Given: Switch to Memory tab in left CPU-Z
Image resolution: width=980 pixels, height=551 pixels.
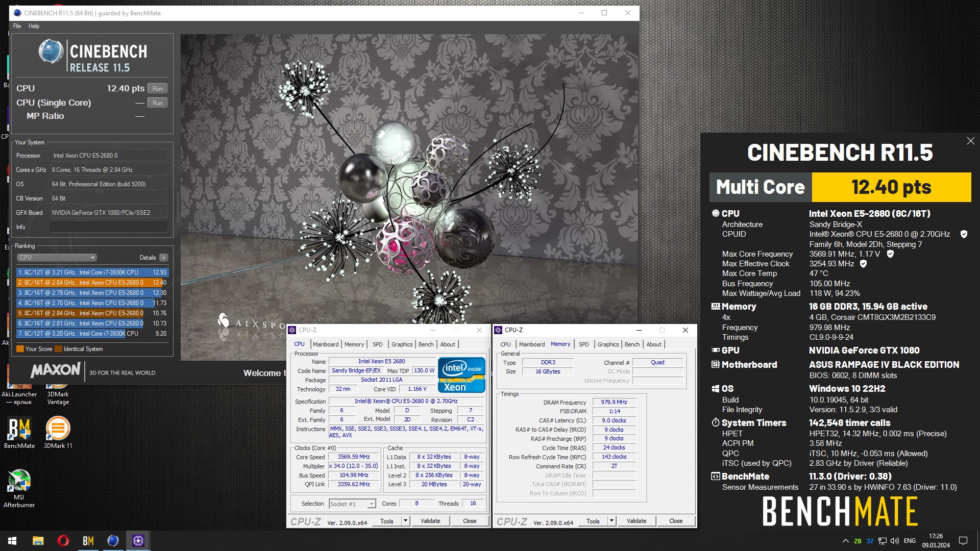Looking at the screenshot, I should point(354,344).
